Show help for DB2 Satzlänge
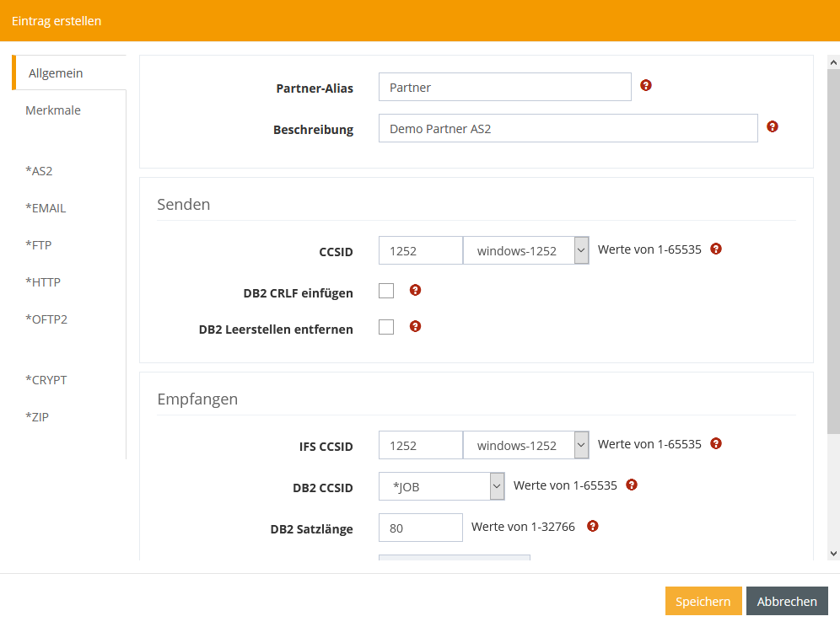840x627 pixels. tap(592, 526)
